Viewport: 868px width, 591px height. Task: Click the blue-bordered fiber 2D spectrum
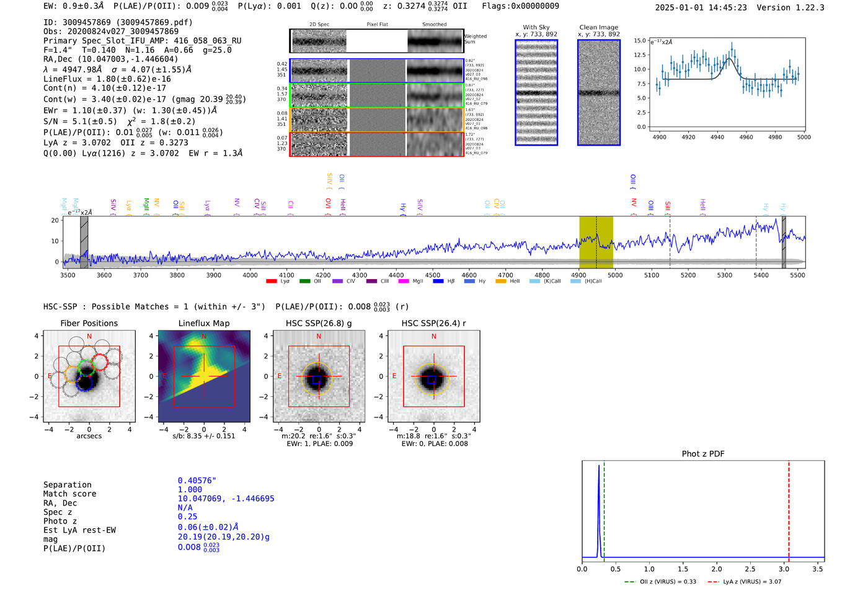click(x=319, y=71)
